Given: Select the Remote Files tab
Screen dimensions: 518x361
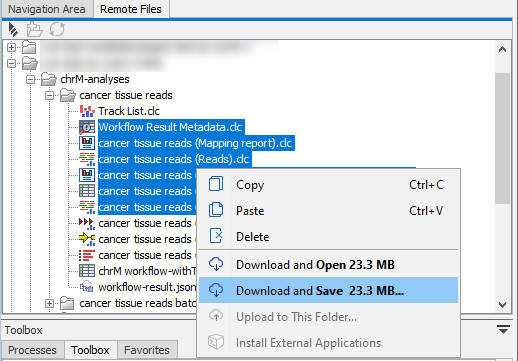Looking at the screenshot, I should (131, 9).
